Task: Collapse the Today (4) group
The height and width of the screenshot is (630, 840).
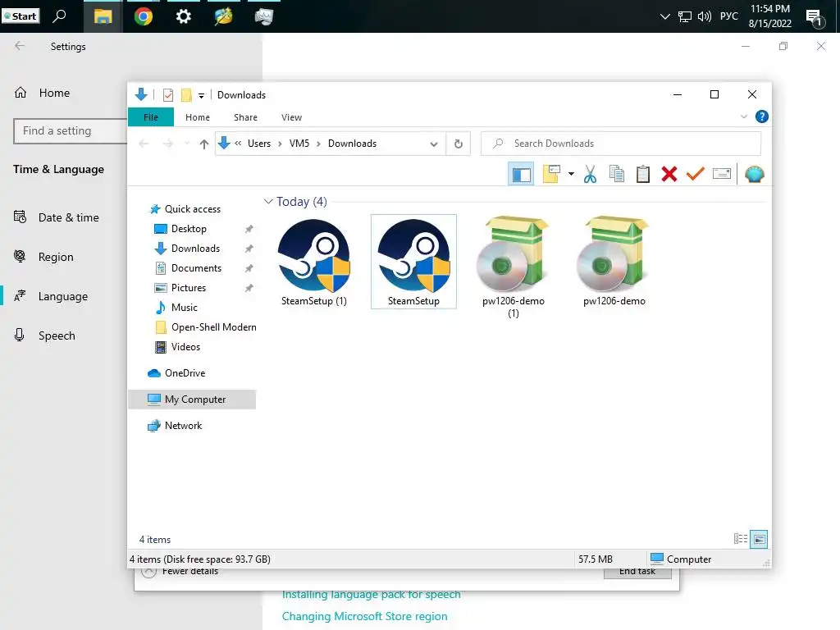Action: [268, 202]
